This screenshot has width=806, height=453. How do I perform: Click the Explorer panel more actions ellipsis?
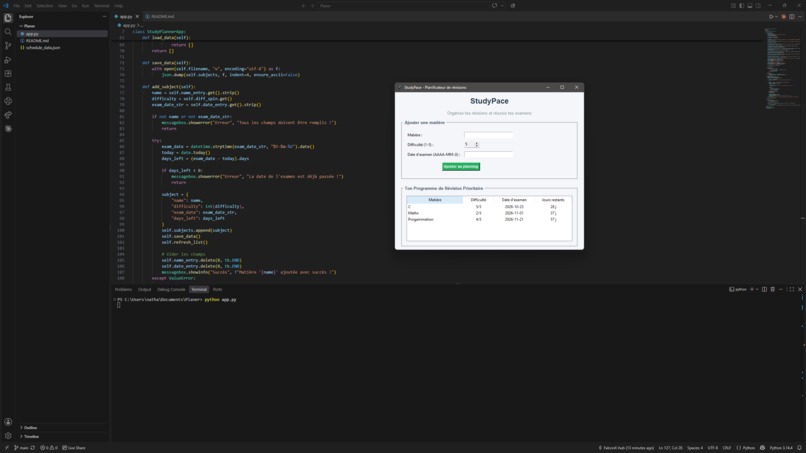pos(104,16)
